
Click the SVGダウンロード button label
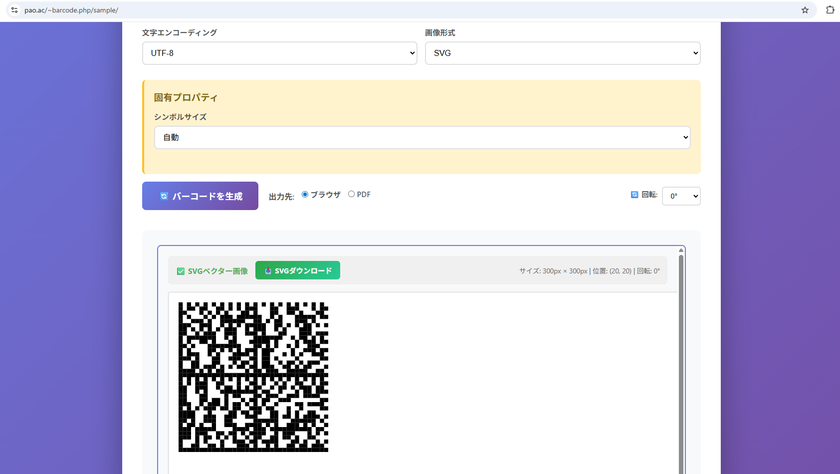[x=303, y=271]
